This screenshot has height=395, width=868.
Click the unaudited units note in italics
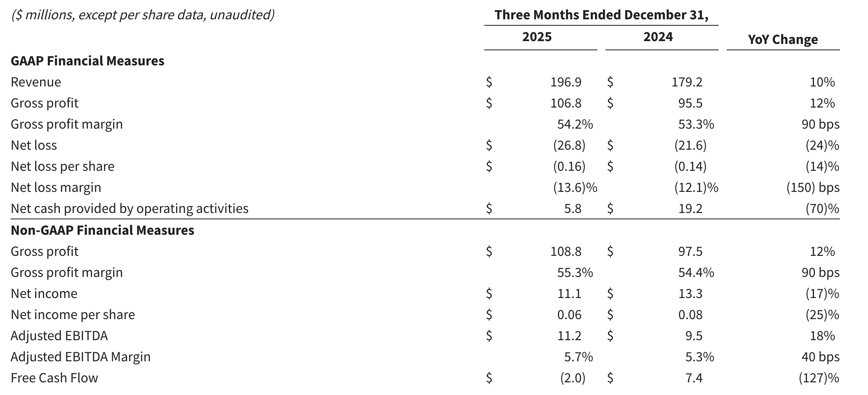point(143,15)
